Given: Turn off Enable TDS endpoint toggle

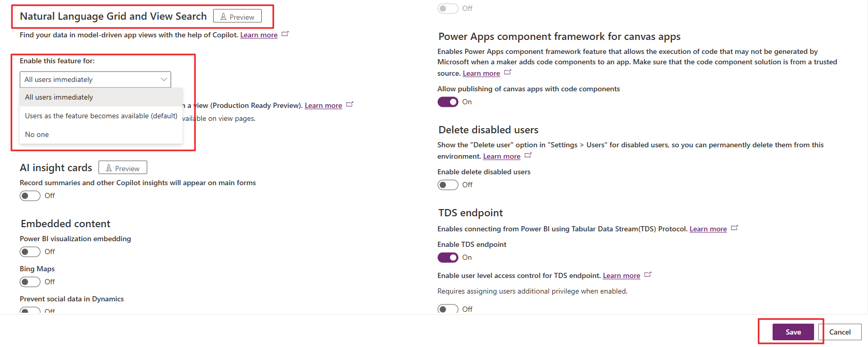Looking at the screenshot, I should click(x=448, y=258).
